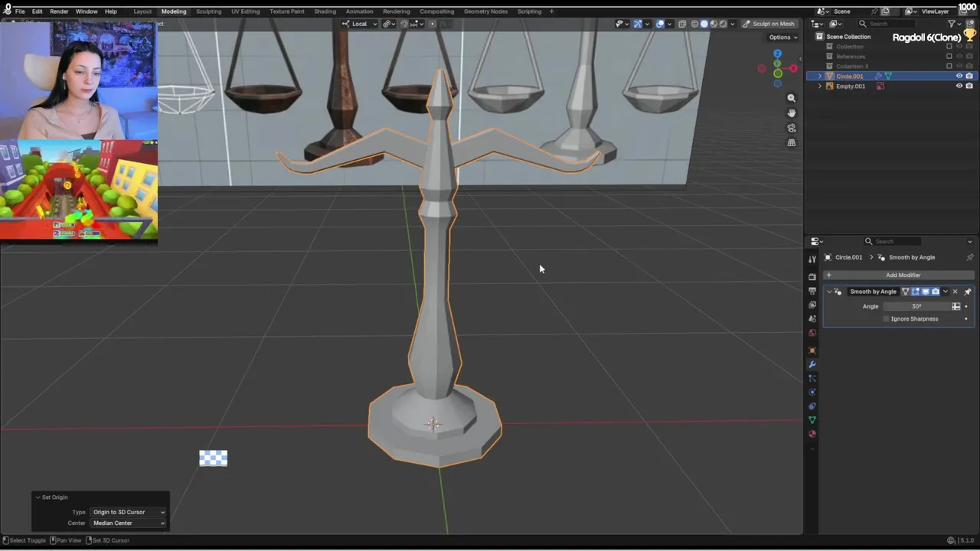Click the Add Modifier button

pyautogui.click(x=899, y=275)
